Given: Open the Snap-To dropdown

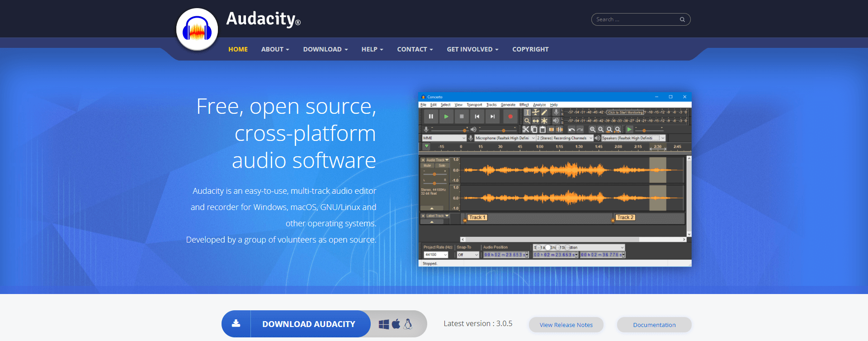Looking at the screenshot, I should tap(467, 255).
